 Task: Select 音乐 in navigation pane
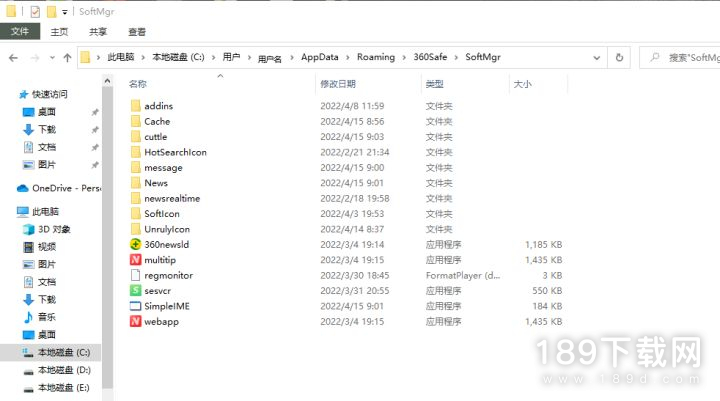point(47,317)
